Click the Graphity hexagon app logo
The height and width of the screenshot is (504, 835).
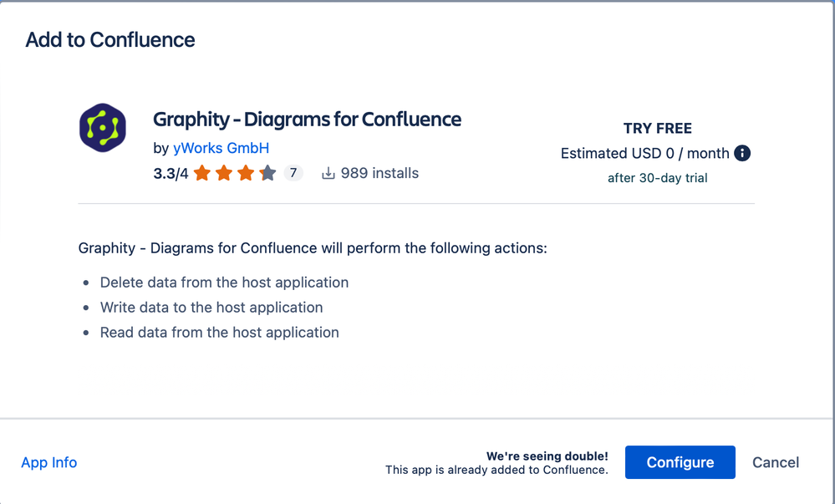(x=103, y=128)
